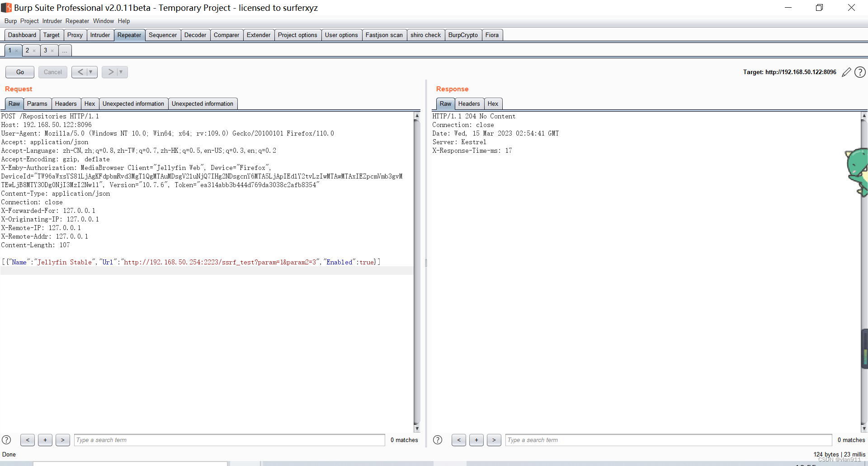Open the Burp menu
Image resolution: width=868 pixels, height=466 pixels.
pos(10,21)
